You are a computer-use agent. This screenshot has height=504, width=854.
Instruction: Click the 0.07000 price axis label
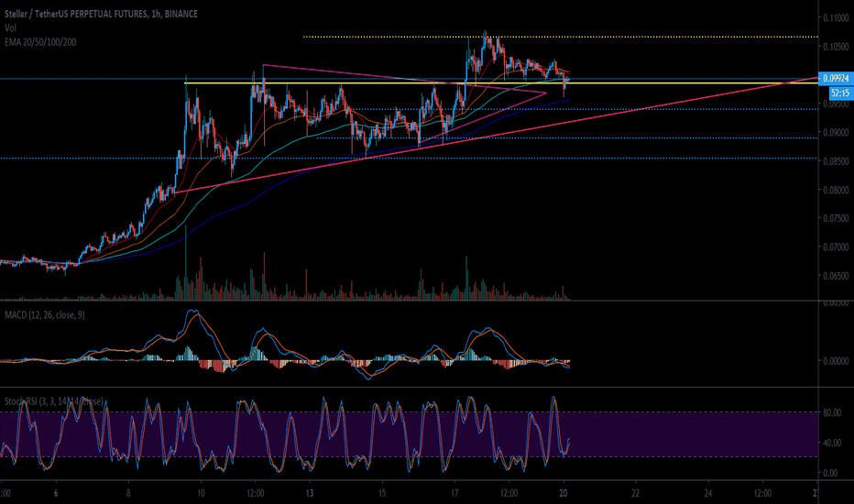836,247
